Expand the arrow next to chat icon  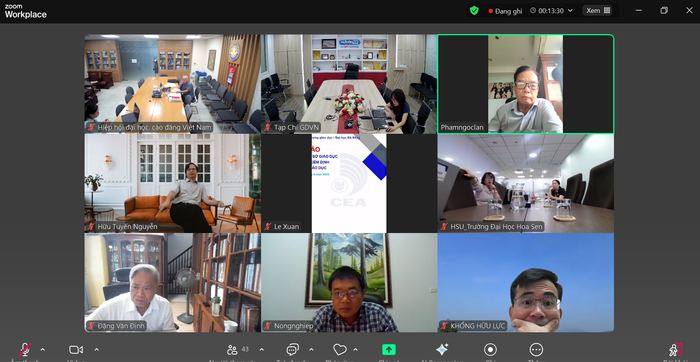coord(311,349)
